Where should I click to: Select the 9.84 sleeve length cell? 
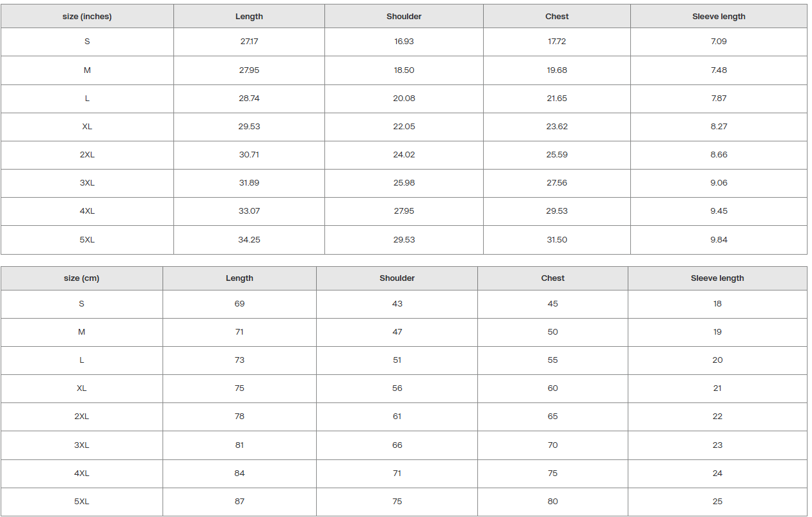pyautogui.click(x=719, y=240)
